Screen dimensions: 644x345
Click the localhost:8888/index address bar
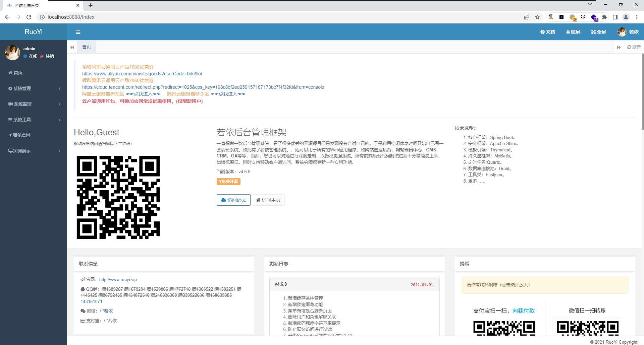pyautogui.click(x=282, y=17)
